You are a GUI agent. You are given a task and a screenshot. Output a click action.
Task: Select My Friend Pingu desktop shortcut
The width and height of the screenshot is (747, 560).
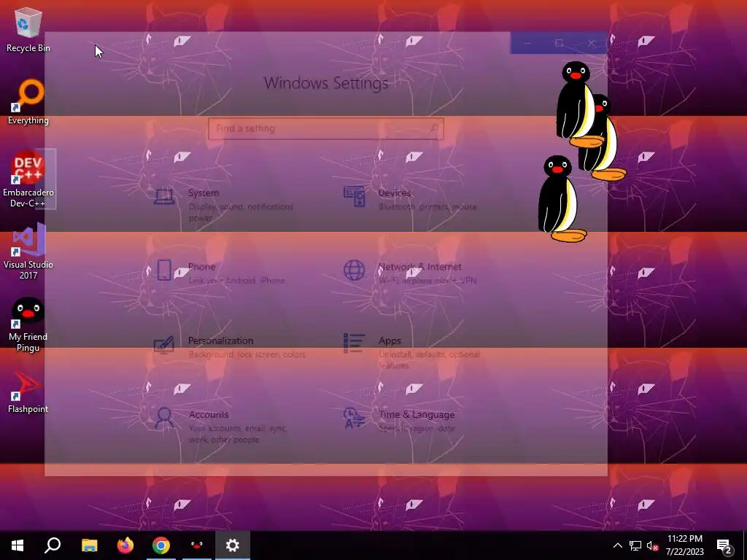[28, 324]
